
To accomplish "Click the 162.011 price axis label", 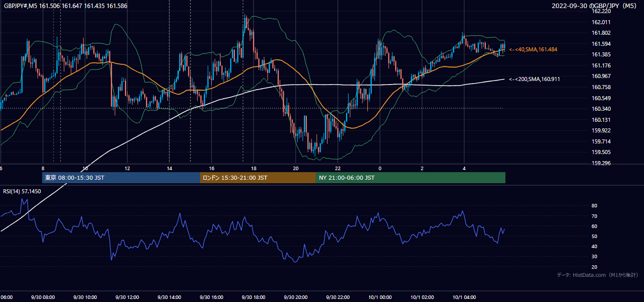I will tap(601, 22).
